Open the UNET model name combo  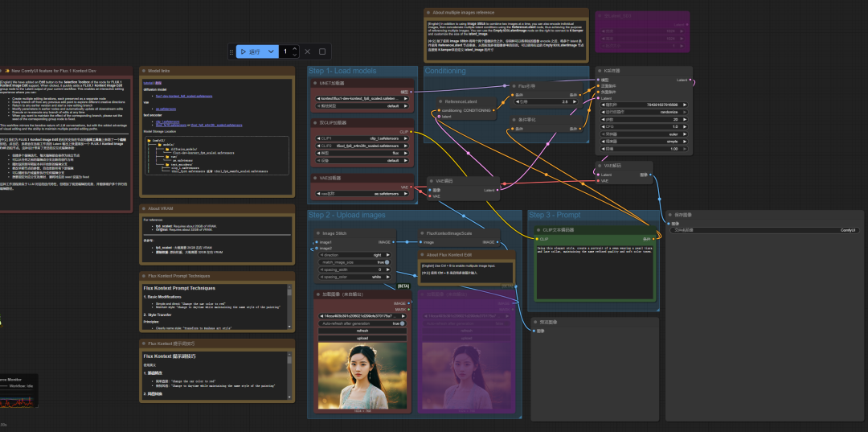(x=363, y=99)
